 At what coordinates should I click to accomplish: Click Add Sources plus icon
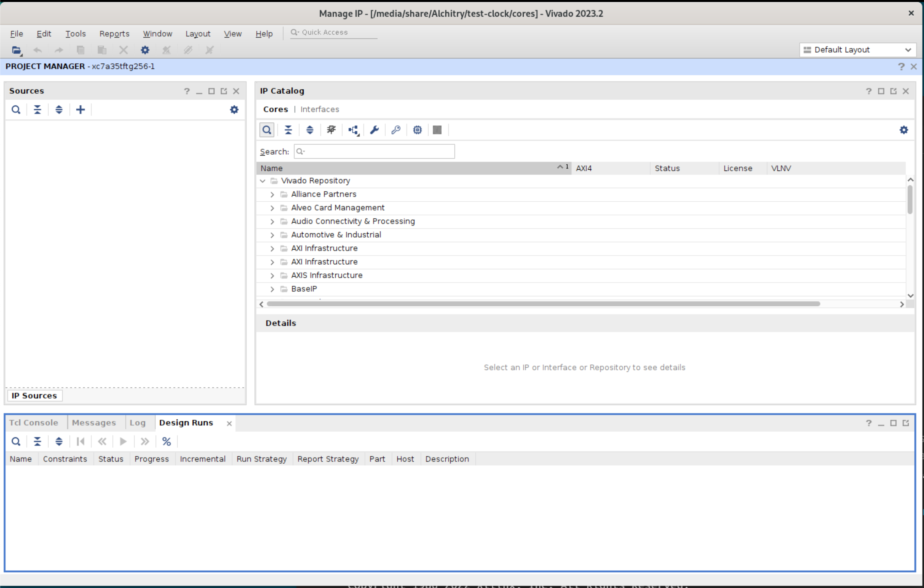[x=80, y=110]
